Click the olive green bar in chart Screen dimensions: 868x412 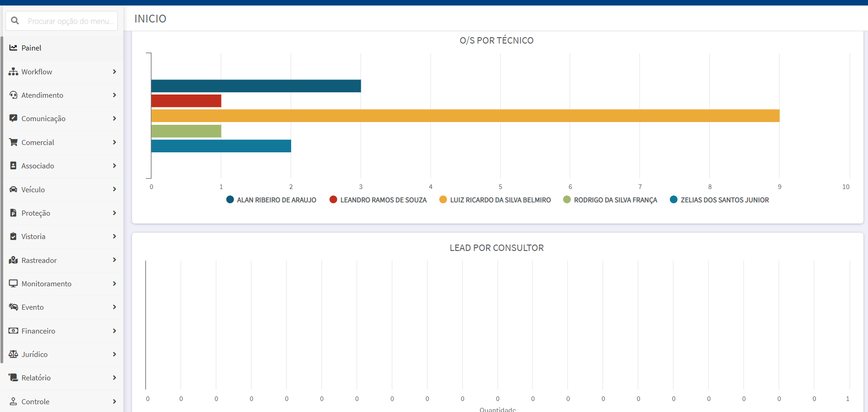(186, 131)
